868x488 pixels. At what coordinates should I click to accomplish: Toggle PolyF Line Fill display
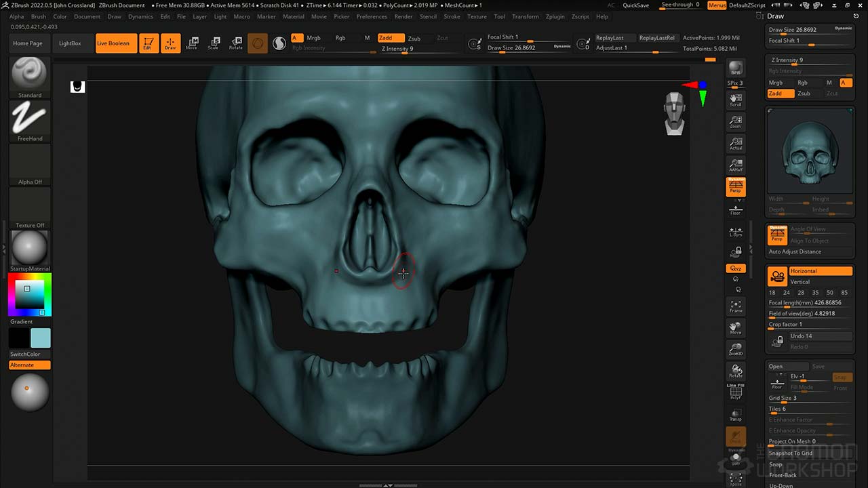pyautogui.click(x=736, y=392)
